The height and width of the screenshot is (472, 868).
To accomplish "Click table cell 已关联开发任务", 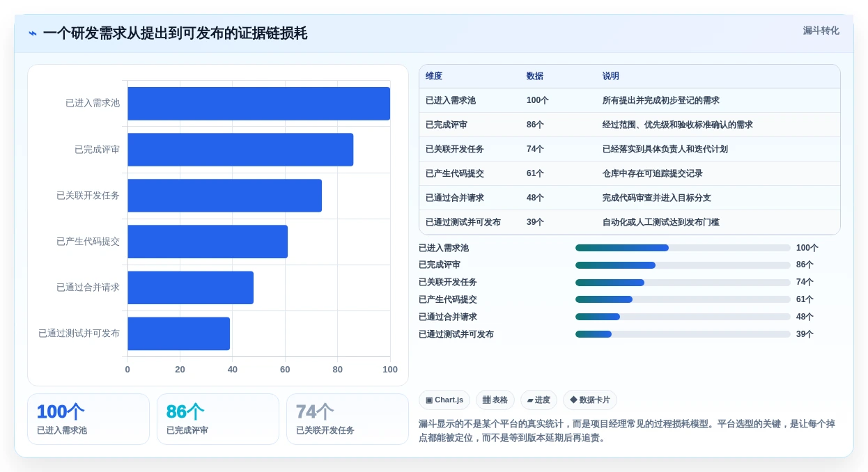I will [x=455, y=149].
